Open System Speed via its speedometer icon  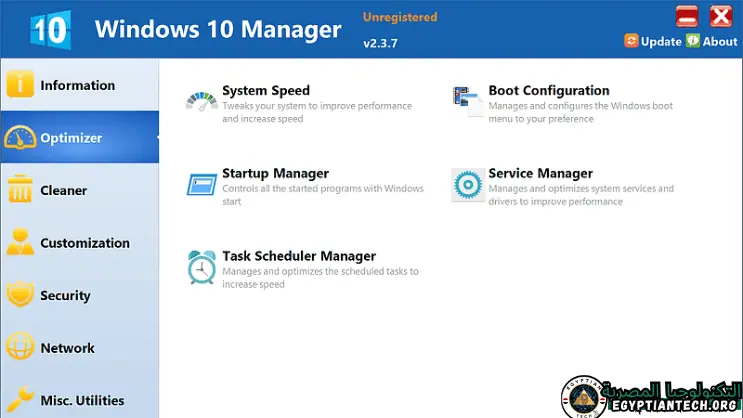201,101
